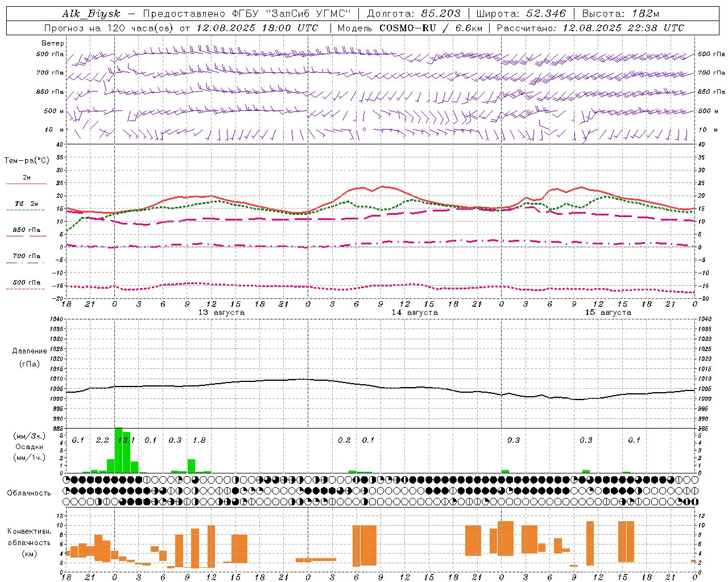Click the 850 гПа temperature legend label
Screen dimensions: 728x582
click(27, 230)
